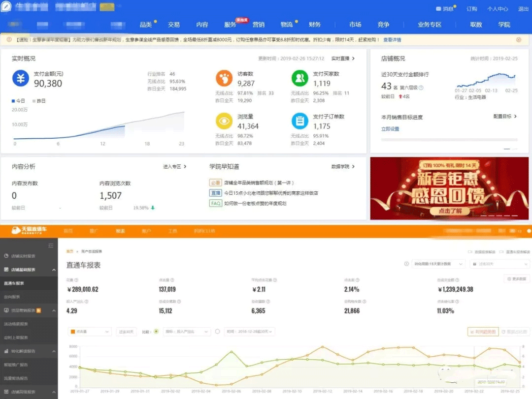The width and height of the screenshot is (532, 399).
Task: Click the sidebar collapse hamburger icon
Action: coord(51,246)
